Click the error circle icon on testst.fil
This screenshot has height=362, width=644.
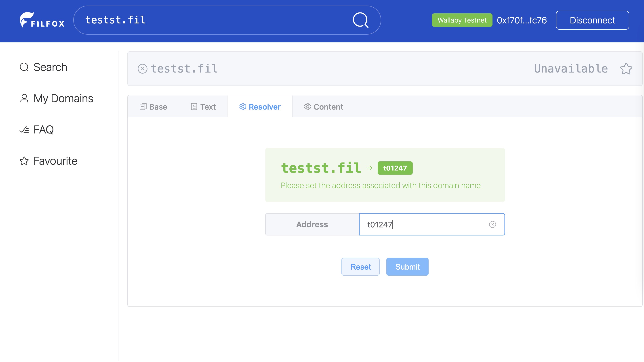click(x=142, y=68)
